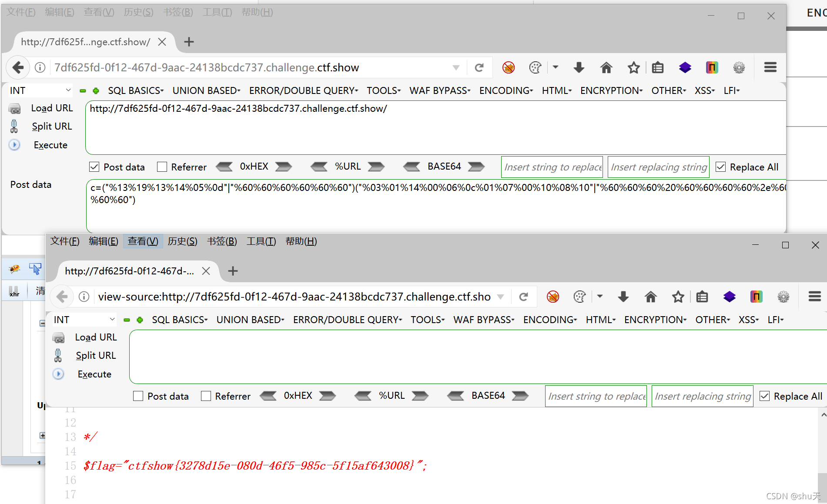This screenshot has height=504, width=827.
Task: Open 工具(T) menu in bottom window
Action: (x=261, y=241)
